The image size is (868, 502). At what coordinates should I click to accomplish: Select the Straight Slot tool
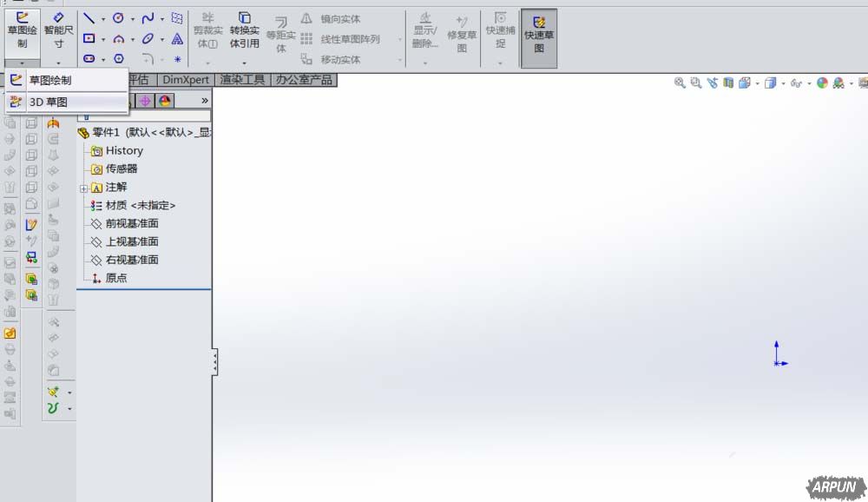[89, 58]
